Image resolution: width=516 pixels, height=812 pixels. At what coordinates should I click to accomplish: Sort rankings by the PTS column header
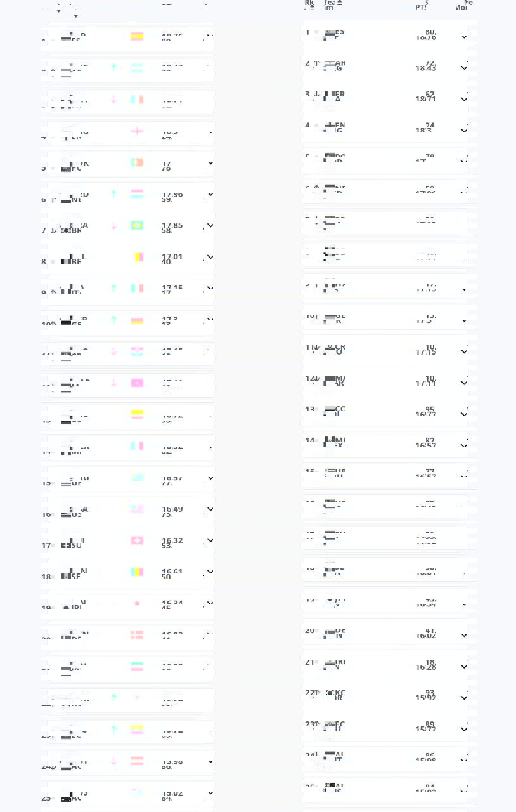coord(421,6)
